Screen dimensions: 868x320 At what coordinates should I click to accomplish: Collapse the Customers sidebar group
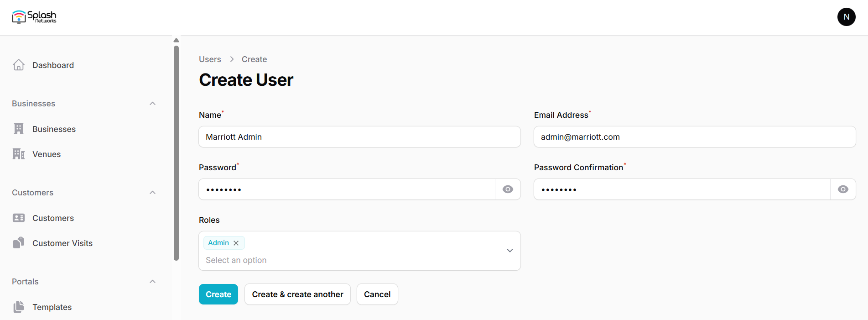[x=153, y=193]
